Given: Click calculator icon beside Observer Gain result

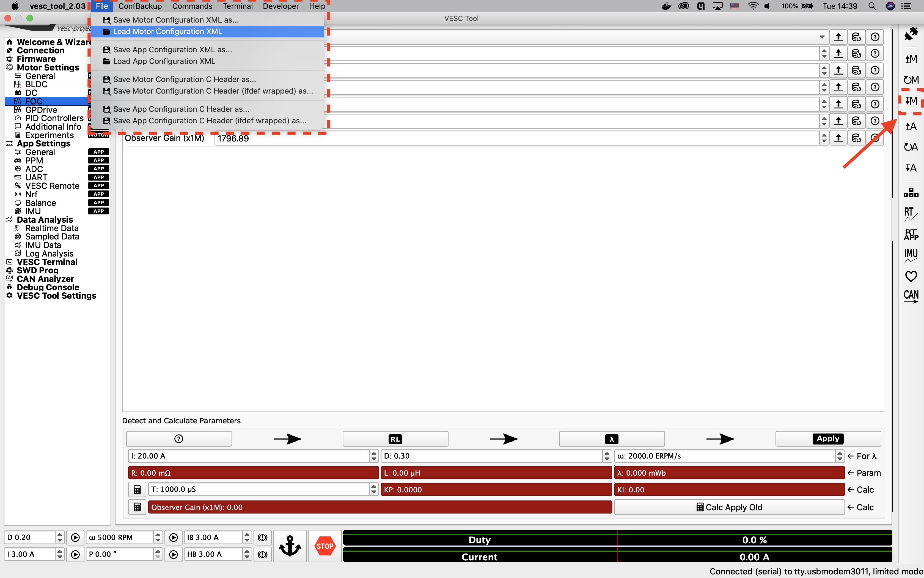Looking at the screenshot, I should coord(137,507).
